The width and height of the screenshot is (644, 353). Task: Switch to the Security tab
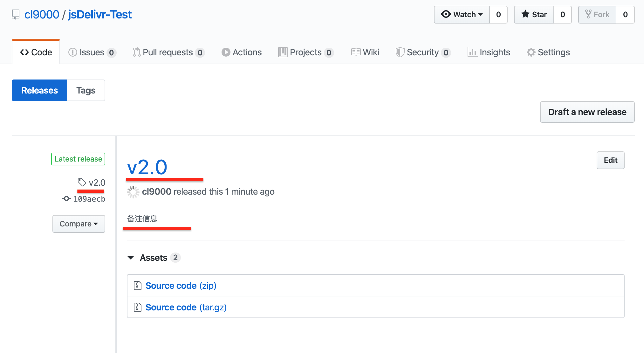[423, 52]
